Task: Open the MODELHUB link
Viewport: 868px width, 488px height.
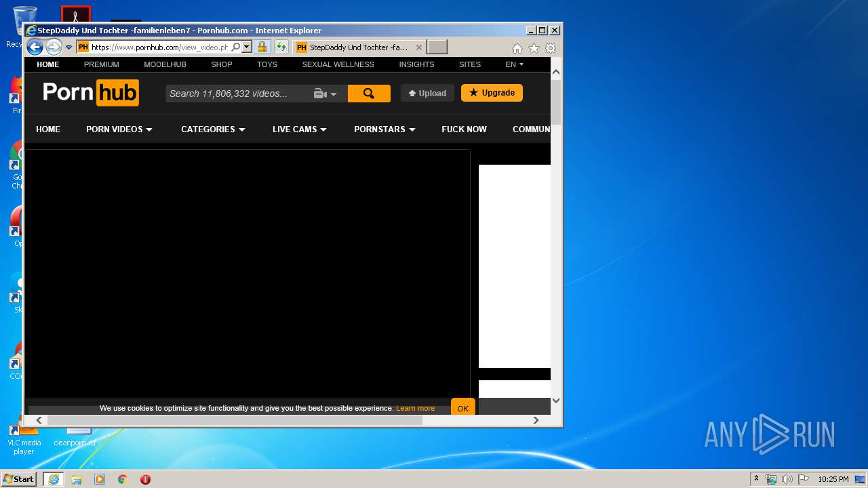Action: coord(165,64)
